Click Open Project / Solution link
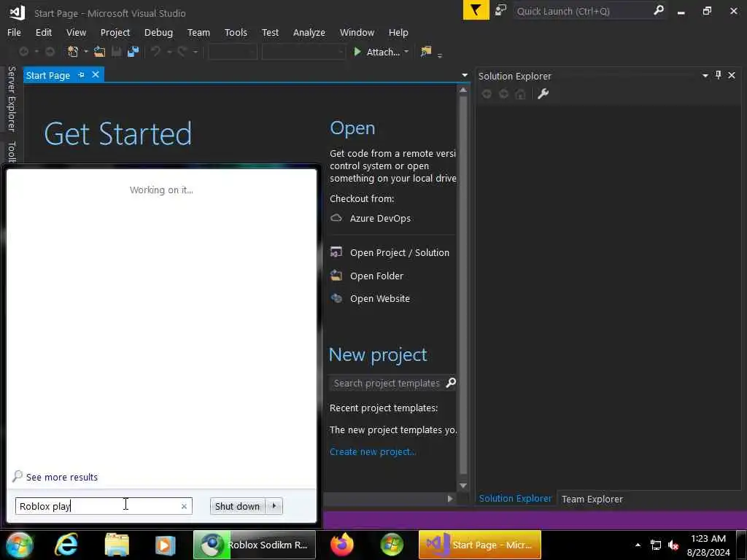The height and width of the screenshot is (560, 747). point(400,252)
